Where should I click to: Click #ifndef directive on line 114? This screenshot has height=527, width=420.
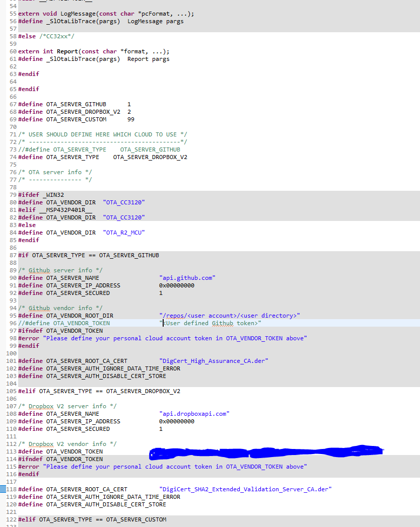pos(30,459)
